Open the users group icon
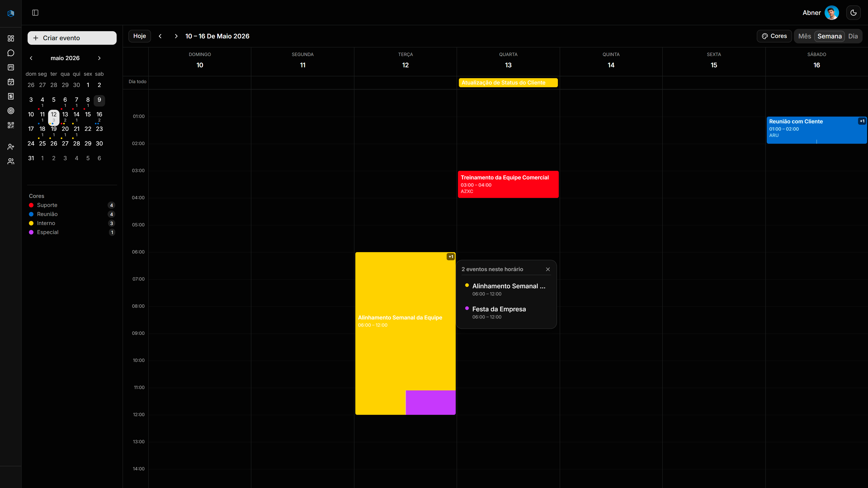Viewport: 868px width, 488px height. [11, 161]
